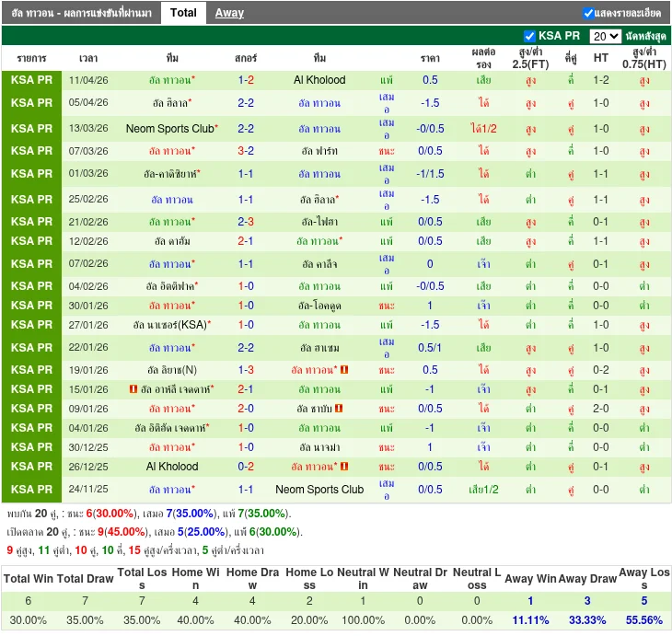The image size is (672, 636).
Task: Open Neom Sports Club link in 24/11/25 row
Action: click(x=319, y=490)
